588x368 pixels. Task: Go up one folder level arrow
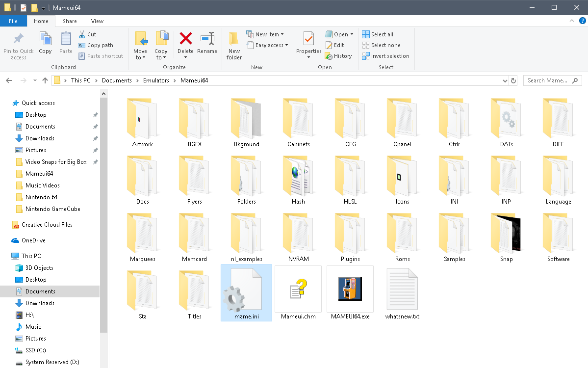click(45, 80)
